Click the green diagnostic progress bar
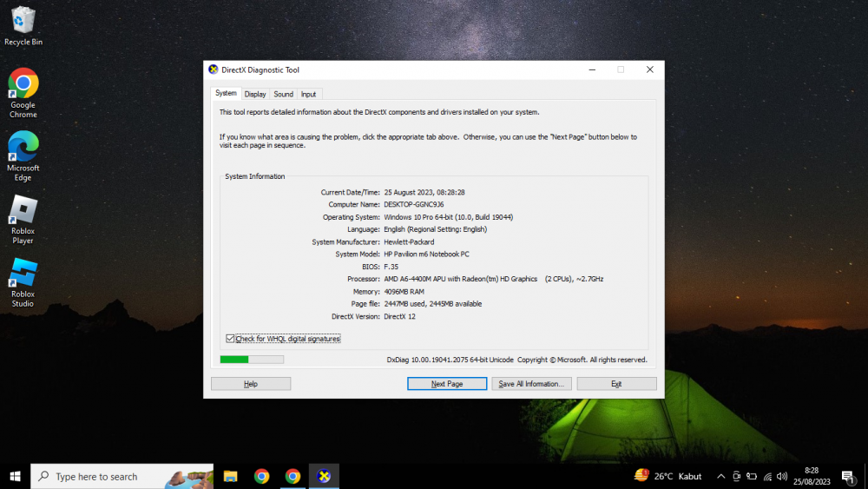Screen dimensions: 868x489 click(x=252, y=360)
